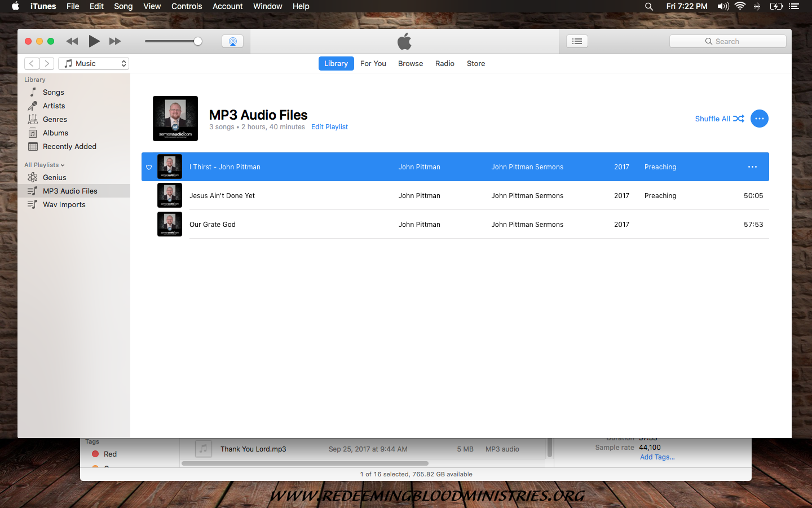Open the AirPlay output menu

233,41
